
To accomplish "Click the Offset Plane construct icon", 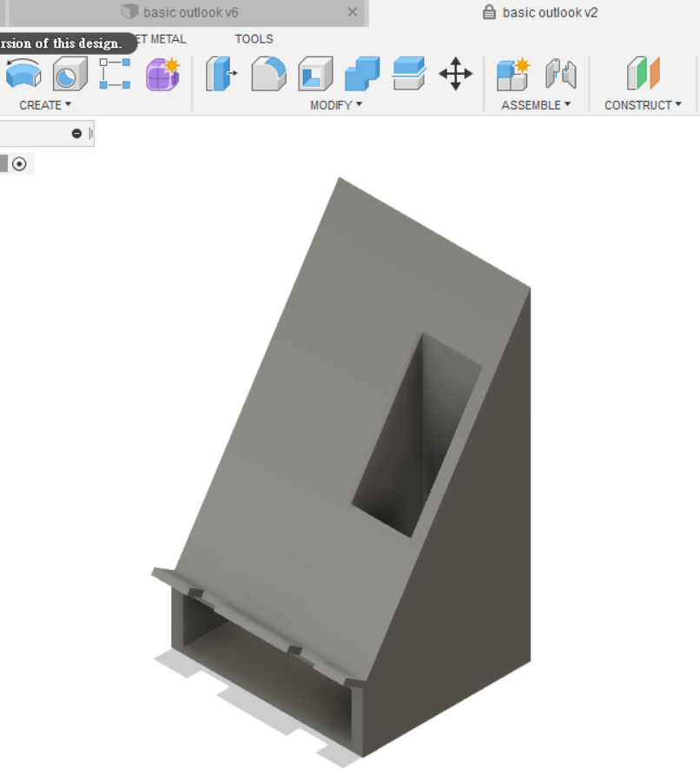I will [x=644, y=73].
